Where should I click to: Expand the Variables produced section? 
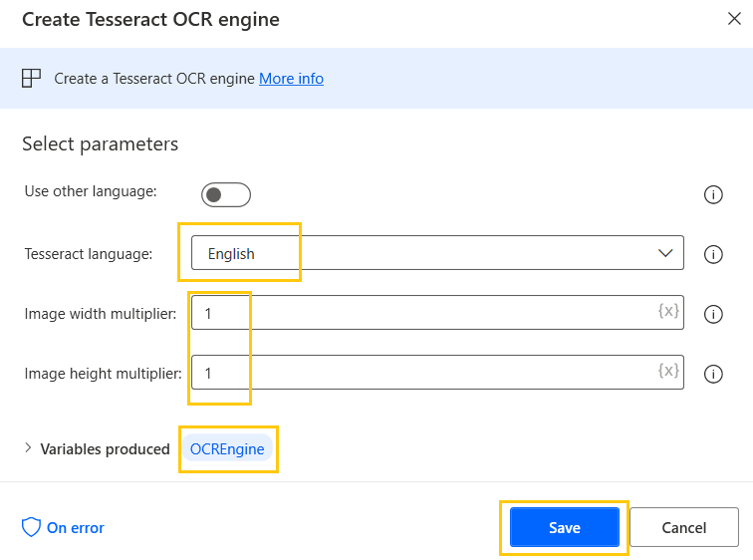coord(28,448)
